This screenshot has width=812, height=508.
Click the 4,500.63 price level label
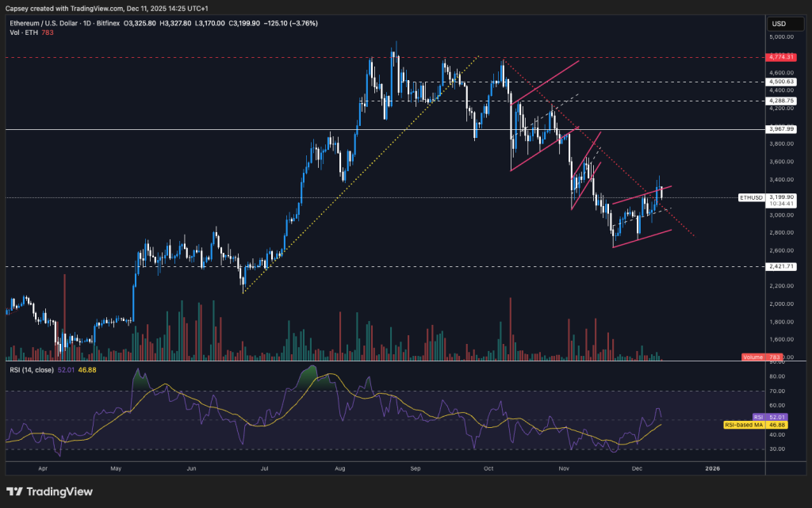(x=780, y=81)
